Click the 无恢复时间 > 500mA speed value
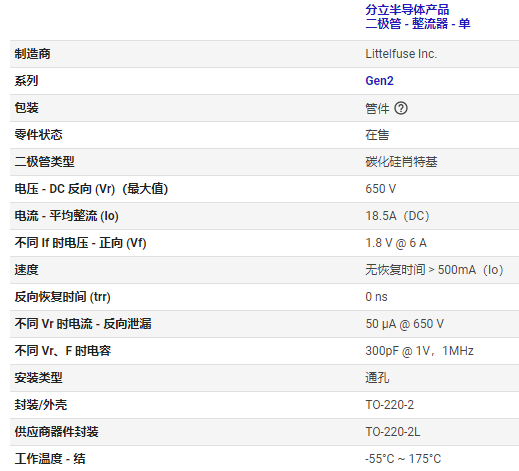 (434, 270)
